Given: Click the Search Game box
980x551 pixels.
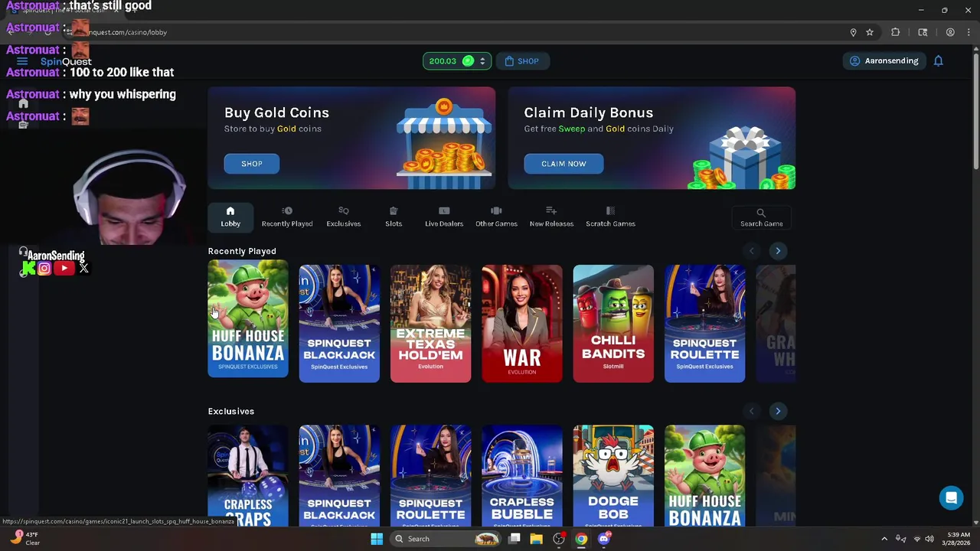Looking at the screenshot, I should click(761, 217).
